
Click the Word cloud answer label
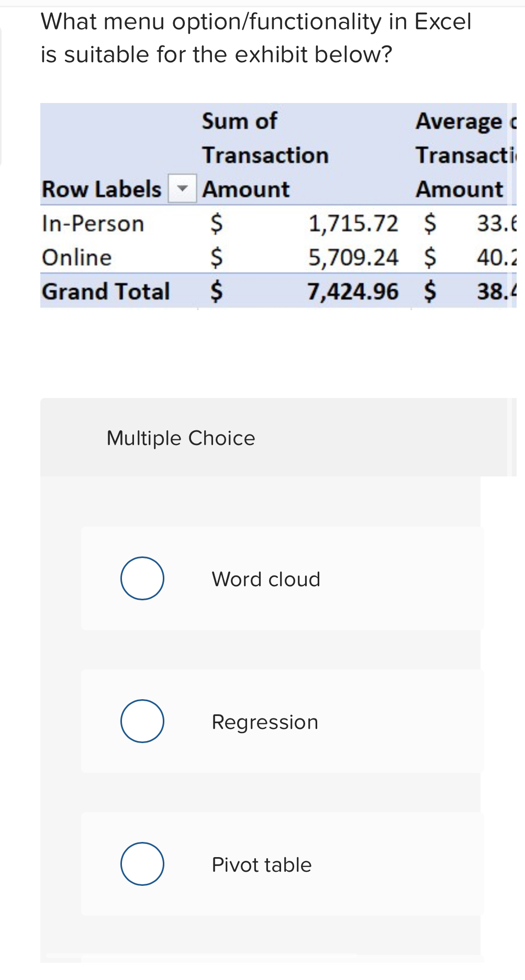(266, 578)
